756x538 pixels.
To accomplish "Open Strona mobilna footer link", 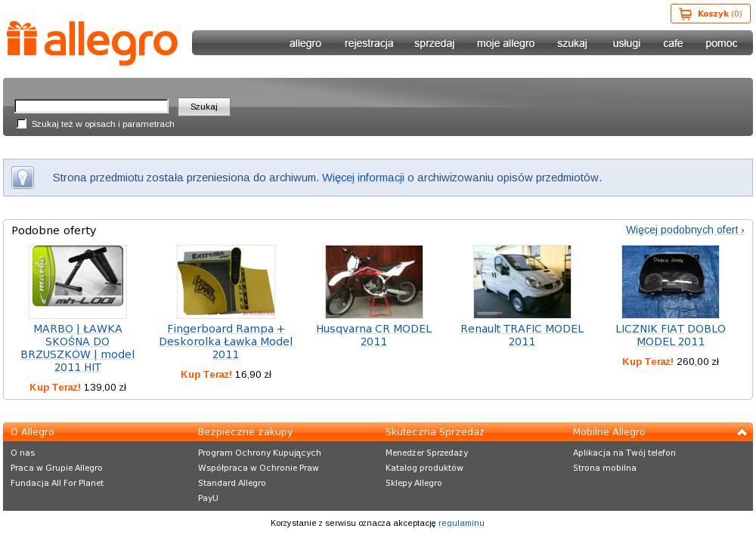I will (604, 468).
